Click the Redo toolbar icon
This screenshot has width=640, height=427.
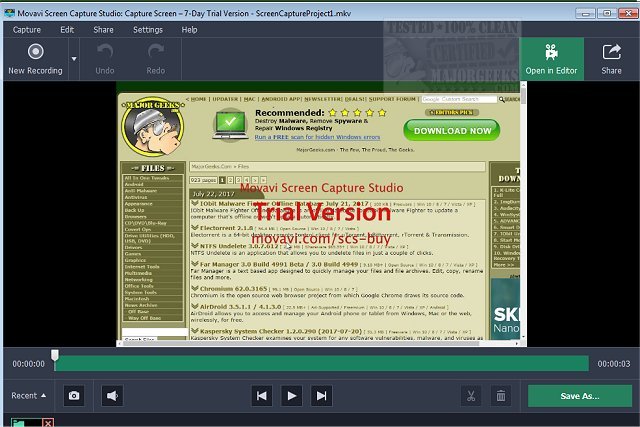[156, 59]
